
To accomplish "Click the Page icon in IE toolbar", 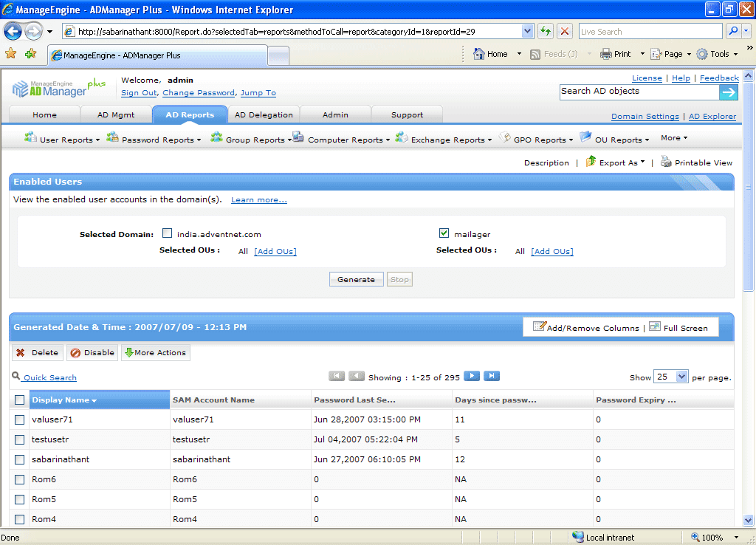I will [x=656, y=54].
